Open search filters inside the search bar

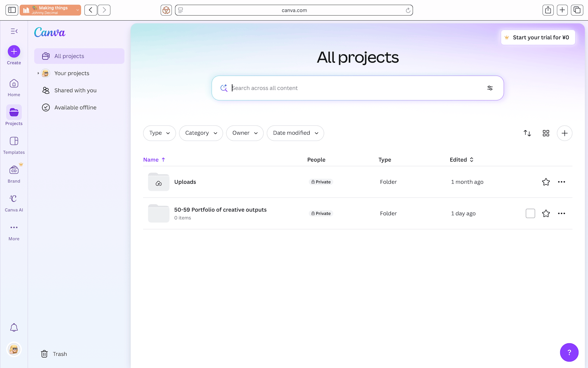[x=490, y=88]
